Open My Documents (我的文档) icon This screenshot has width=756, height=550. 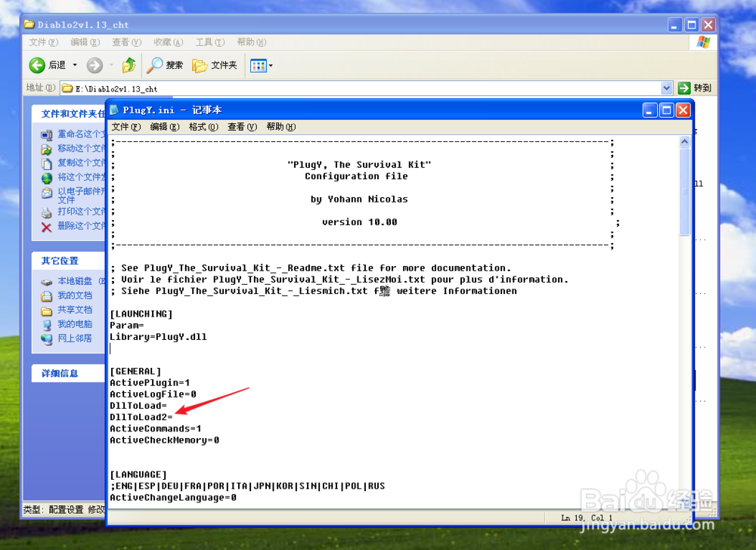click(x=46, y=296)
